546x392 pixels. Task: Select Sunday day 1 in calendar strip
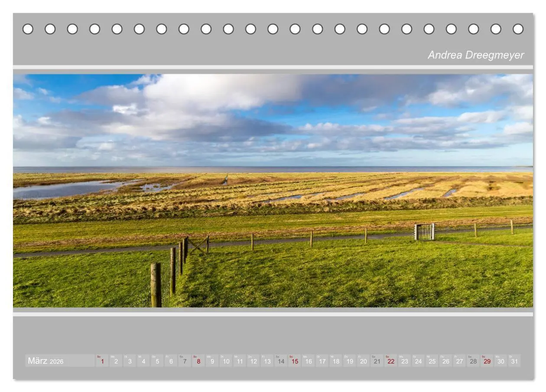coord(102,361)
